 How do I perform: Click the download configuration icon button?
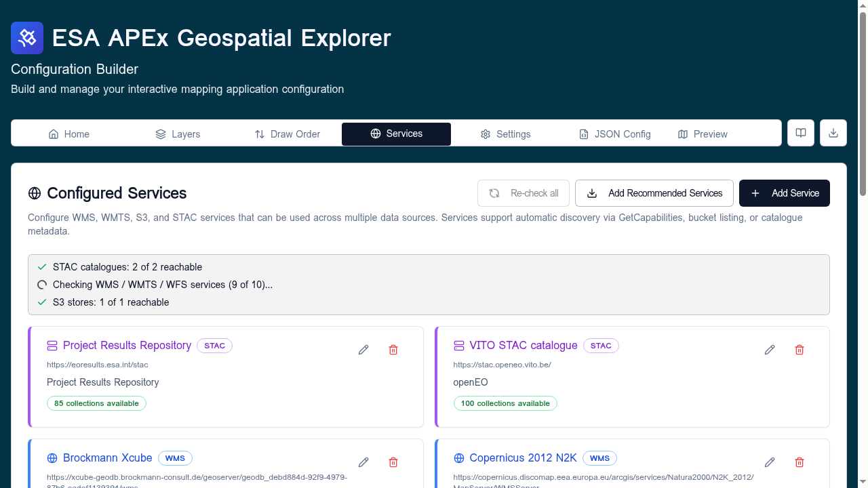click(x=833, y=133)
